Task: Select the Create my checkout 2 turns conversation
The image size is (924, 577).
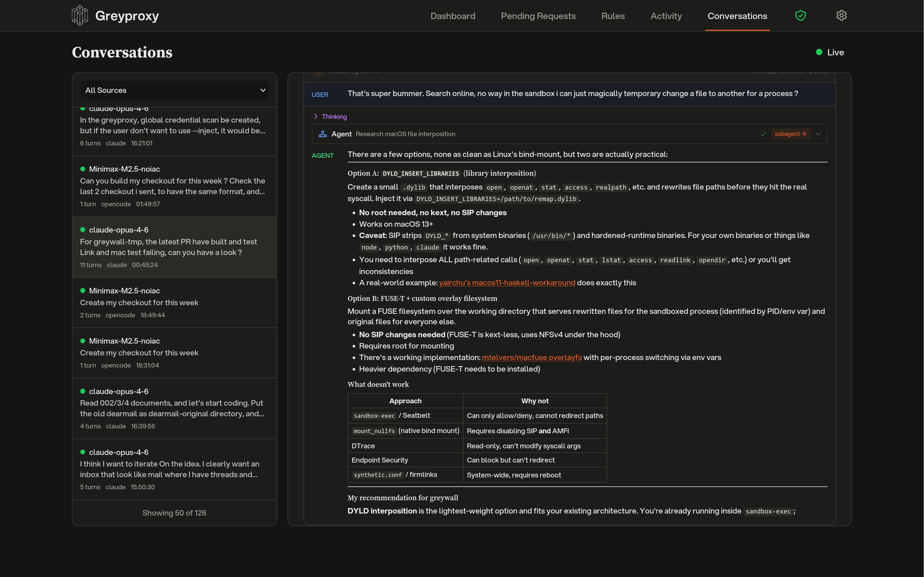Action: pyautogui.click(x=174, y=303)
